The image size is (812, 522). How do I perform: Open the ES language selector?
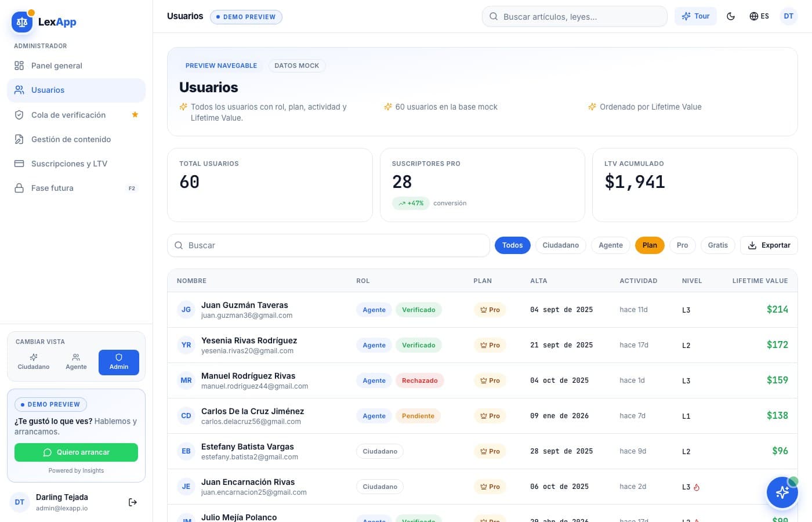pyautogui.click(x=759, y=16)
